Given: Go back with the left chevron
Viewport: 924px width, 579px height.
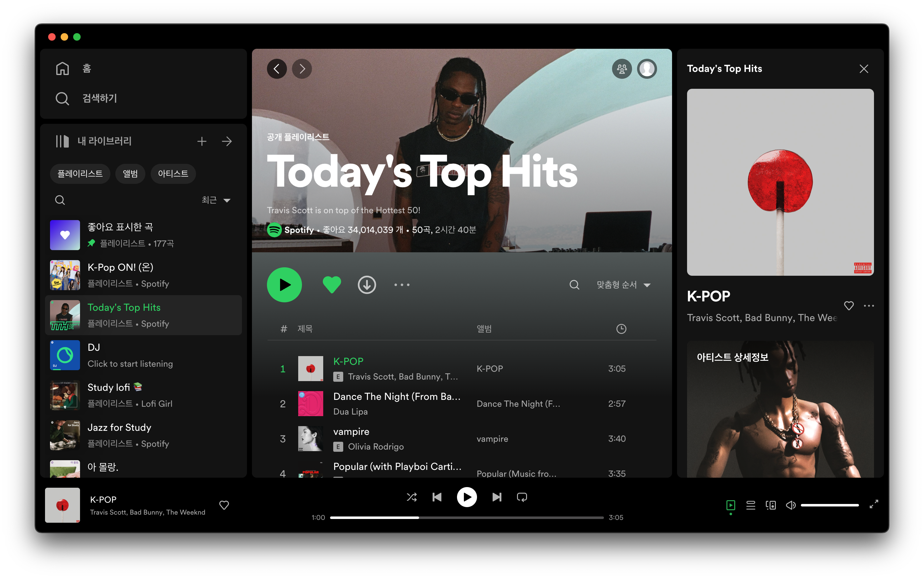Looking at the screenshot, I should 277,69.
